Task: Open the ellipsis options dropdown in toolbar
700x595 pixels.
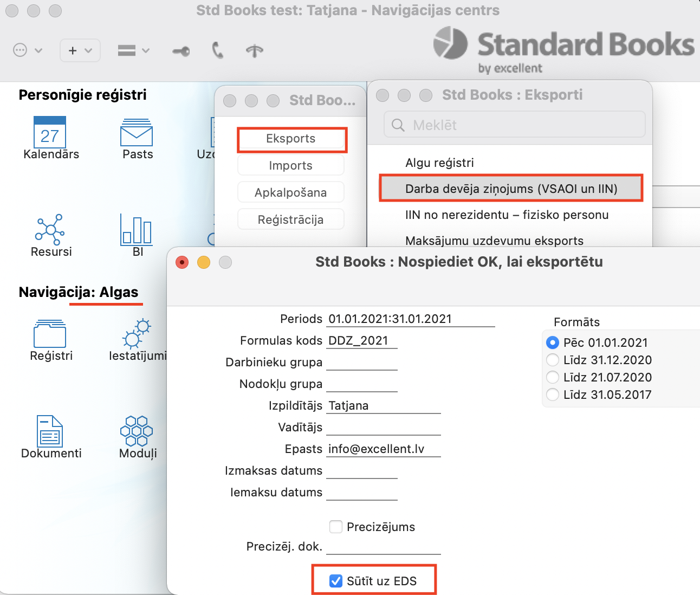Action: [x=27, y=50]
